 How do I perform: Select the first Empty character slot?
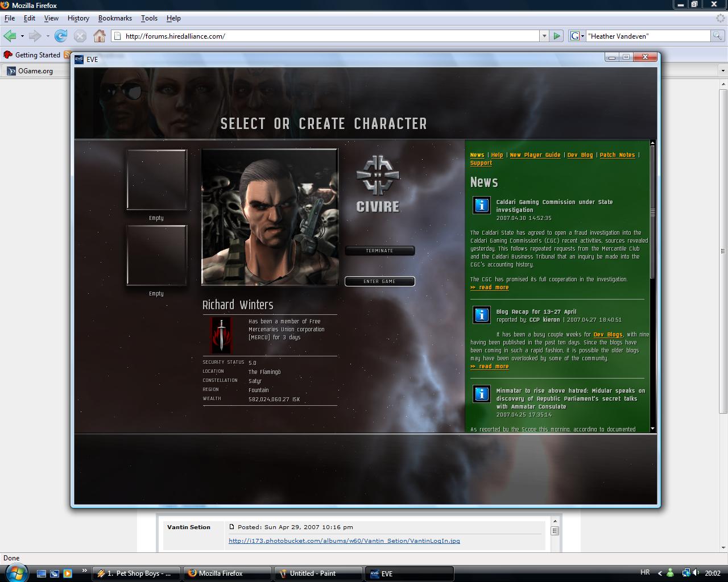[x=156, y=180]
